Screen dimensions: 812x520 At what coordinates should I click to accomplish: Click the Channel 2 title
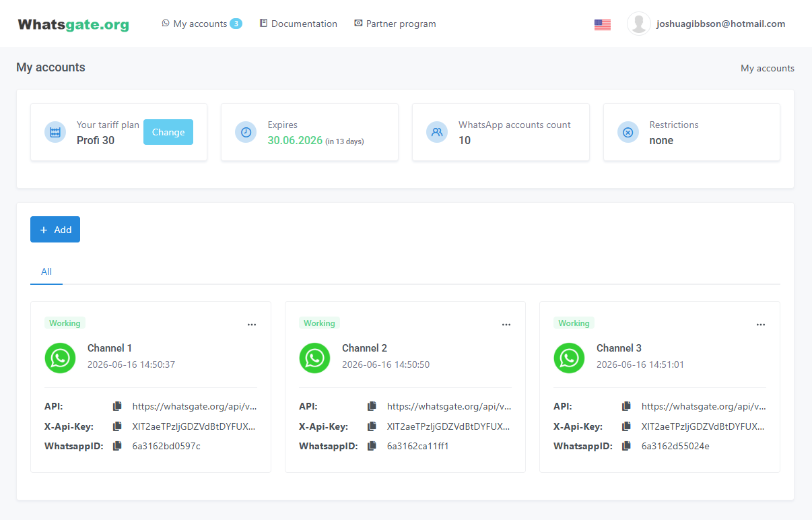pos(364,348)
